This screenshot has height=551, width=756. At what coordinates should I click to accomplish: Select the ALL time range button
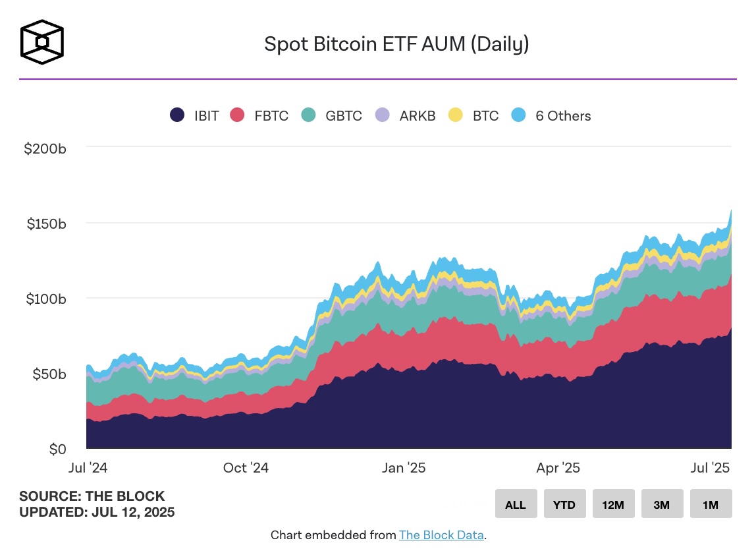click(516, 504)
